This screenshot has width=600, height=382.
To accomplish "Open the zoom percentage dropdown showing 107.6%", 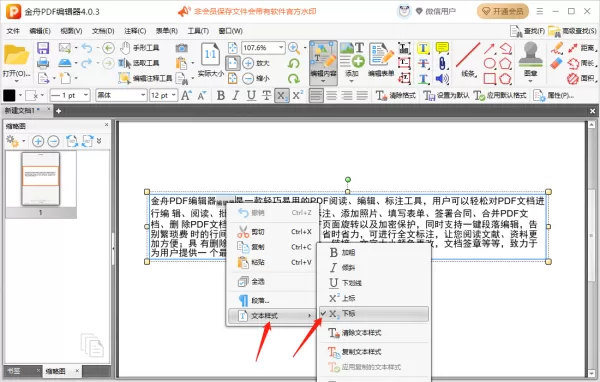I will [x=281, y=48].
